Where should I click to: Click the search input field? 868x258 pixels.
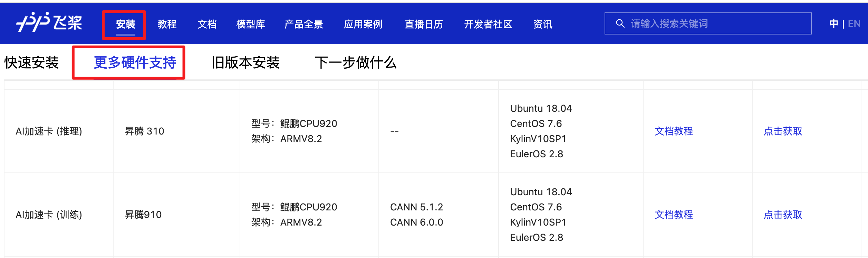[x=708, y=23]
